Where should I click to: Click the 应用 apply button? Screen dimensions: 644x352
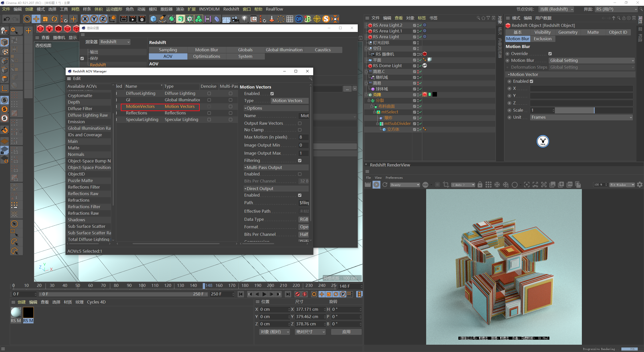346,332
